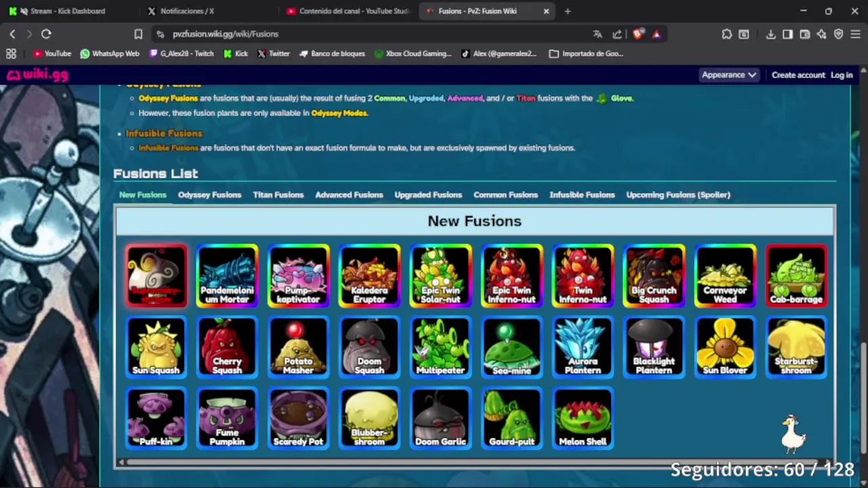Click the Log in link
This screenshot has width=868, height=488.
pos(842,75)
